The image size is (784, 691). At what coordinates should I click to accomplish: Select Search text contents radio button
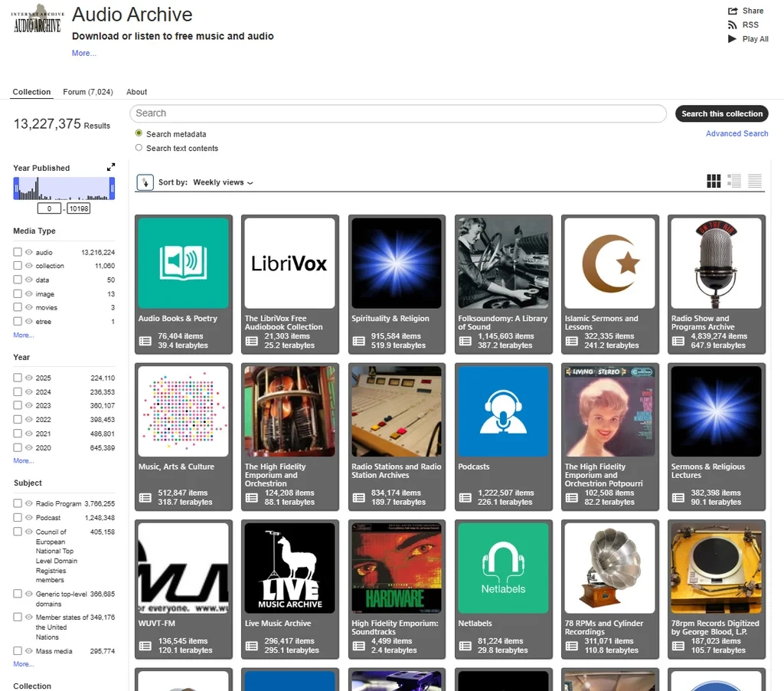(x=139, y=148)
